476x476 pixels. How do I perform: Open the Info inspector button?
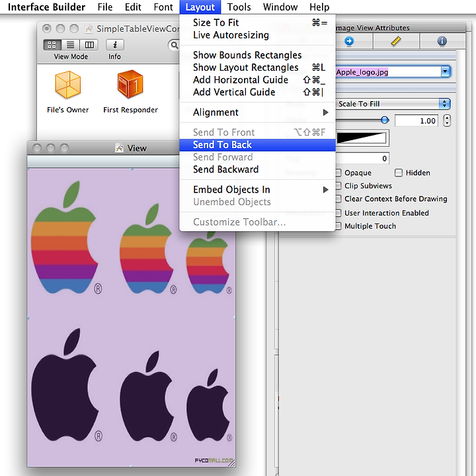[115, 45]
